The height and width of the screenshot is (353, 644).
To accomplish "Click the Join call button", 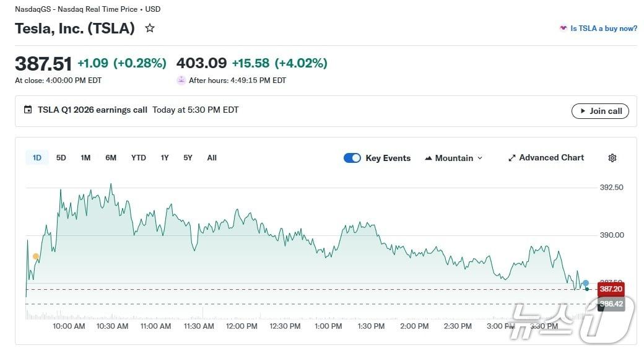I will (x=600, y=111).
